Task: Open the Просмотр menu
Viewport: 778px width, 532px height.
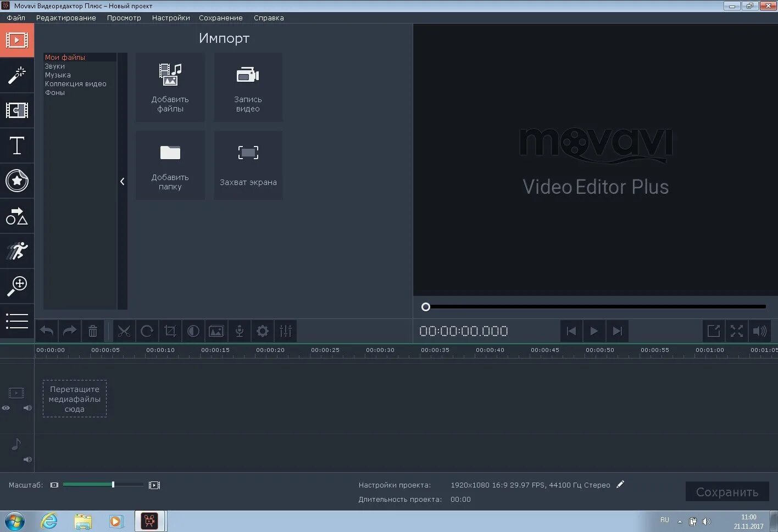Action: tap(124, 18)
